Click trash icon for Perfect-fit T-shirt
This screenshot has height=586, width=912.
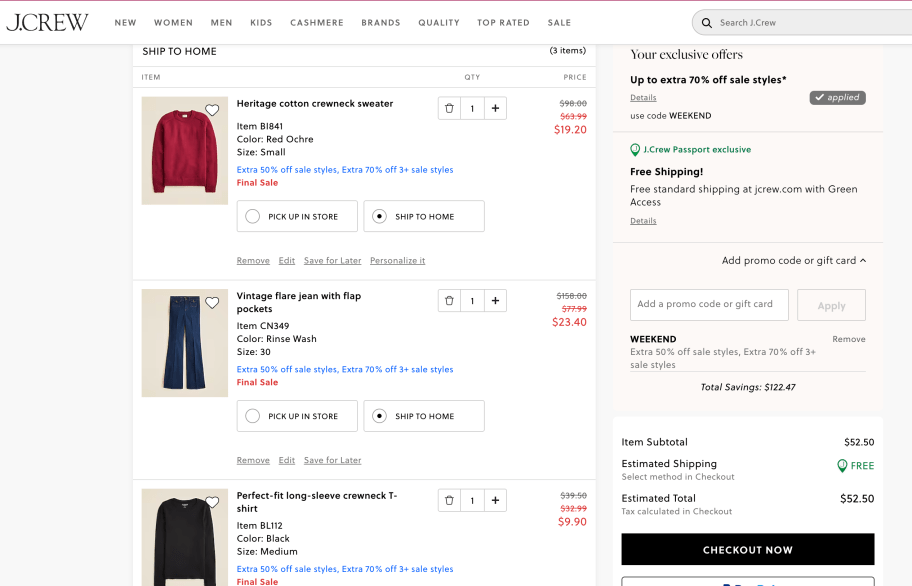[x=449, y=500]
